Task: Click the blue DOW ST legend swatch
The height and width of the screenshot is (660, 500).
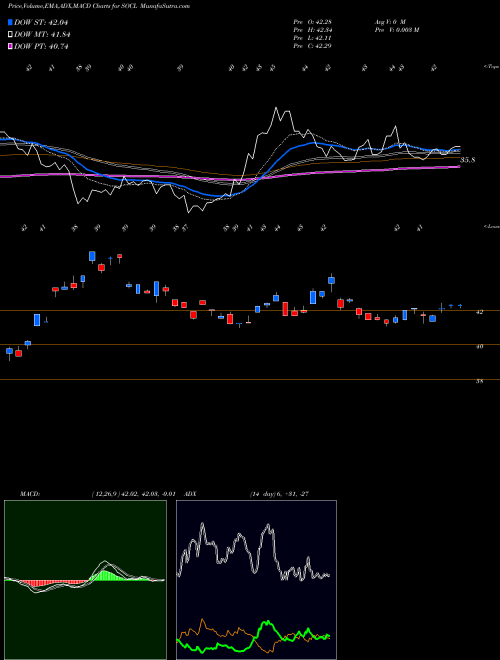Action: pos(10,22)
